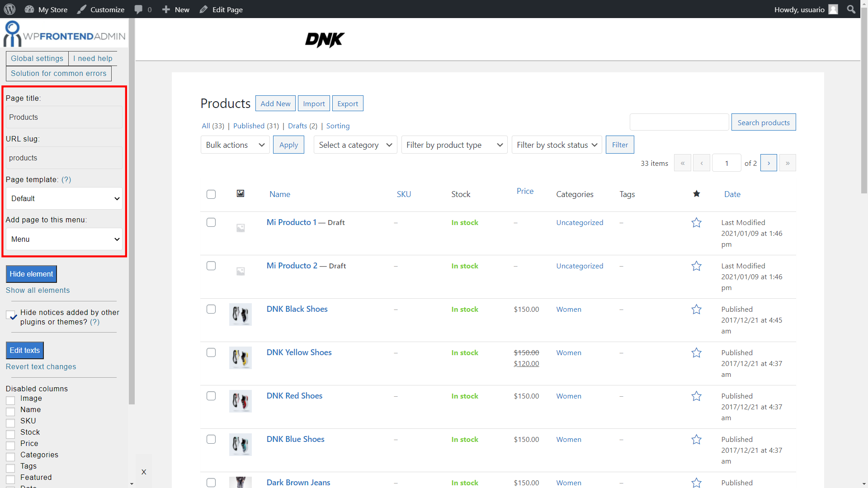Toggle Featured disabled column checkbox

point(10,479)
